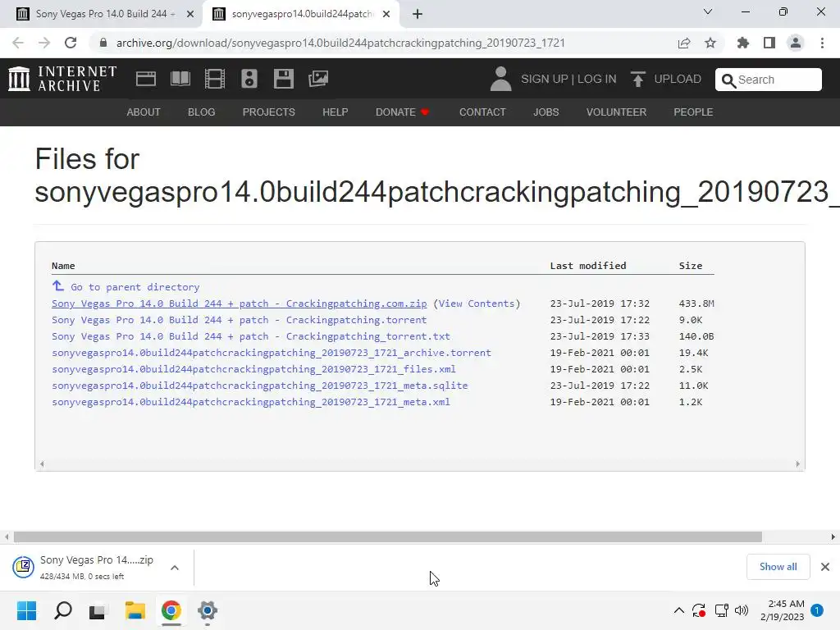Go back with the browser back arrow
The width and height of the screenshot is (840, 630).
pyautogui.click(x=18, y=43)
